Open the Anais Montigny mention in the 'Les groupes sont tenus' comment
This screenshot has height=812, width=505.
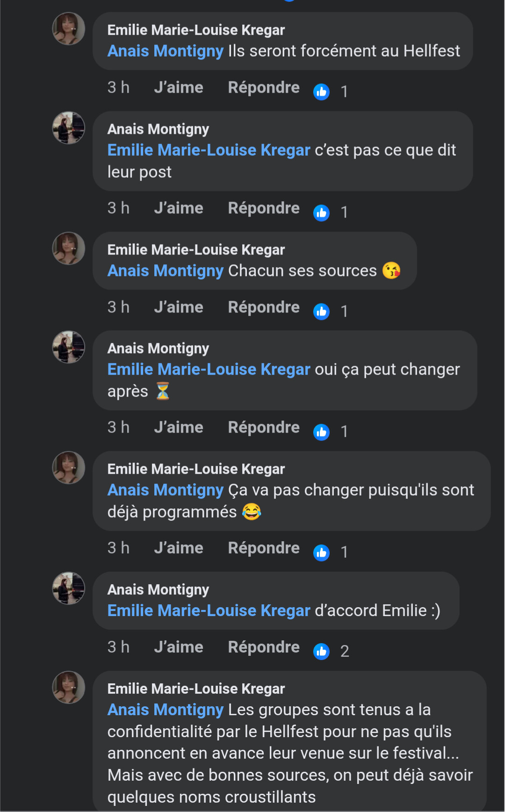click(166, 710)
